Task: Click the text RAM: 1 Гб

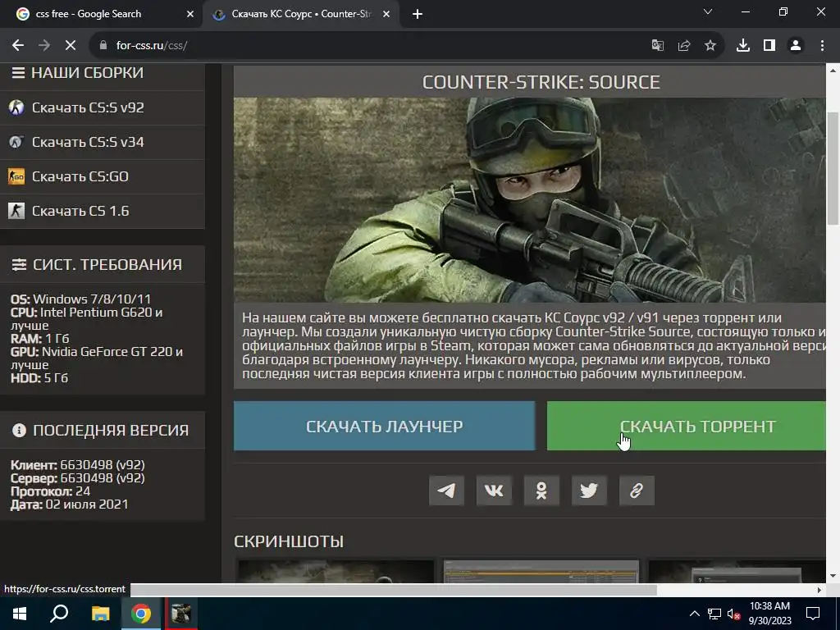Action: click(x=39, y=339)
